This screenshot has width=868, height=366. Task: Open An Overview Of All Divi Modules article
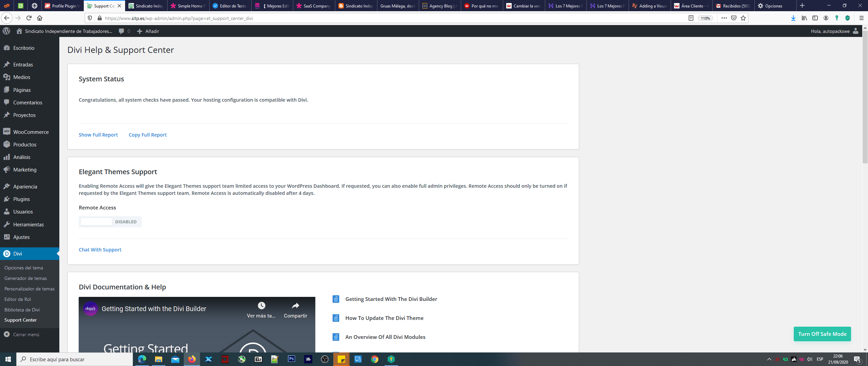[x=385, y=337]
